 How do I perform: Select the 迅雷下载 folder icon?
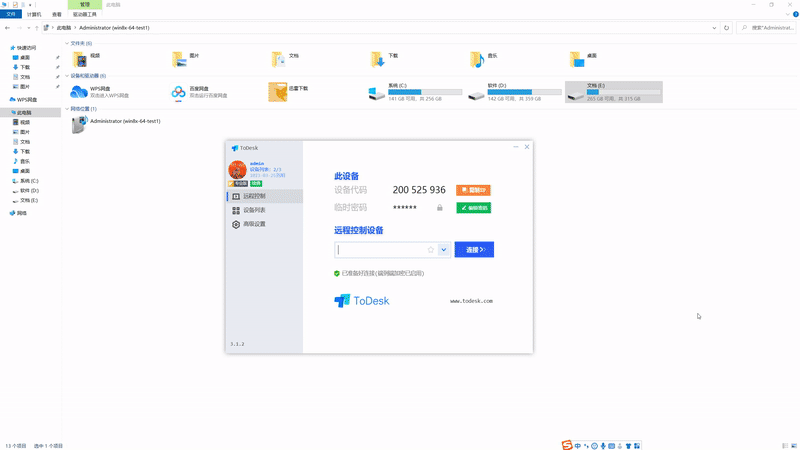point(278,92)
